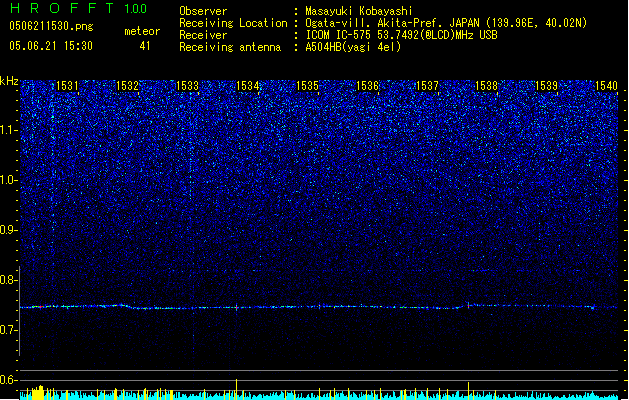Click the meteor count label
This screenshot has width=629, height=400.
[142, 31]
